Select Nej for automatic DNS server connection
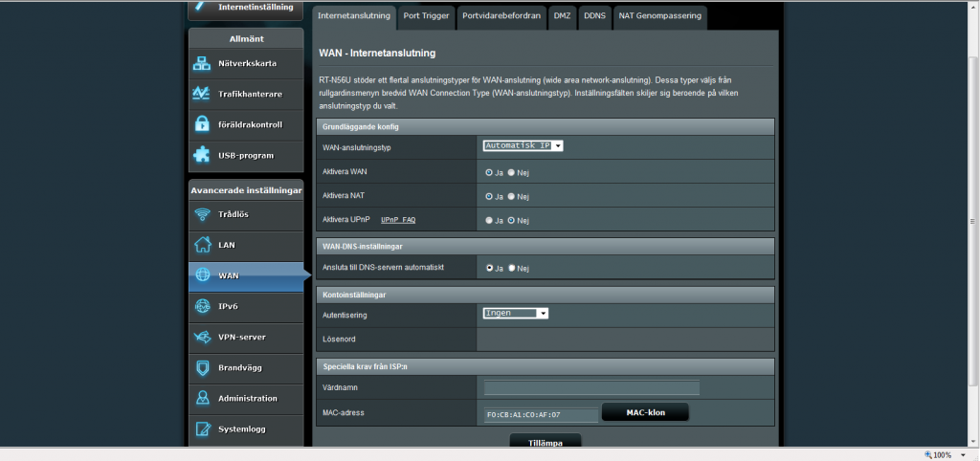 click(x=511, y=269)
